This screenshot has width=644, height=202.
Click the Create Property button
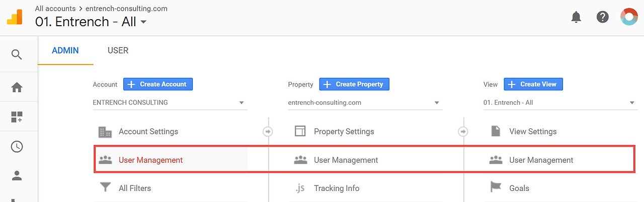point(354,84)
